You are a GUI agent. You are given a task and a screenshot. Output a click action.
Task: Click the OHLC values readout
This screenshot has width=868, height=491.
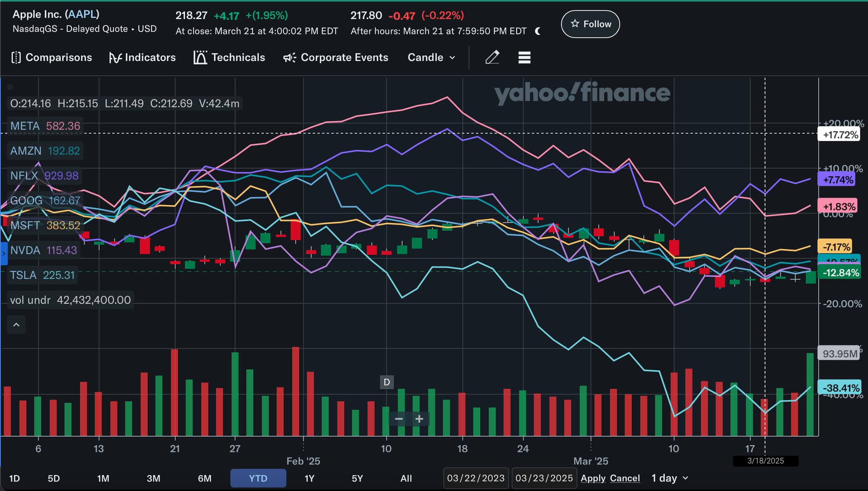pyautogui.click(x=125, y=104)
